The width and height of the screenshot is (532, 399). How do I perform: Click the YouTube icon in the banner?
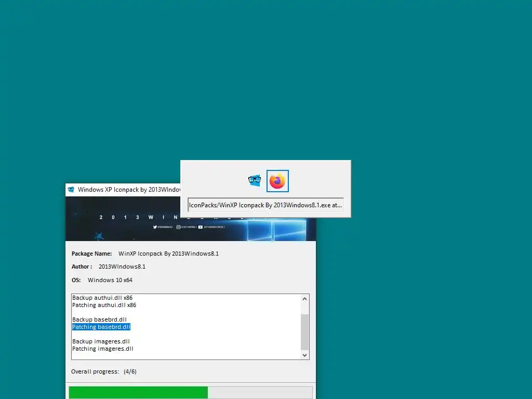coord(201,227)
